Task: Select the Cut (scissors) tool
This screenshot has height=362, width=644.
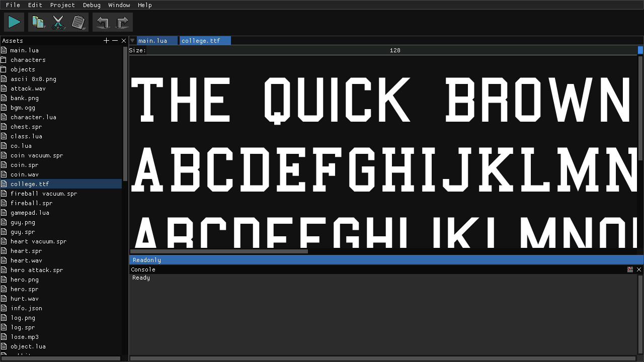Action: pyautogui.click(x=58, y=22)
